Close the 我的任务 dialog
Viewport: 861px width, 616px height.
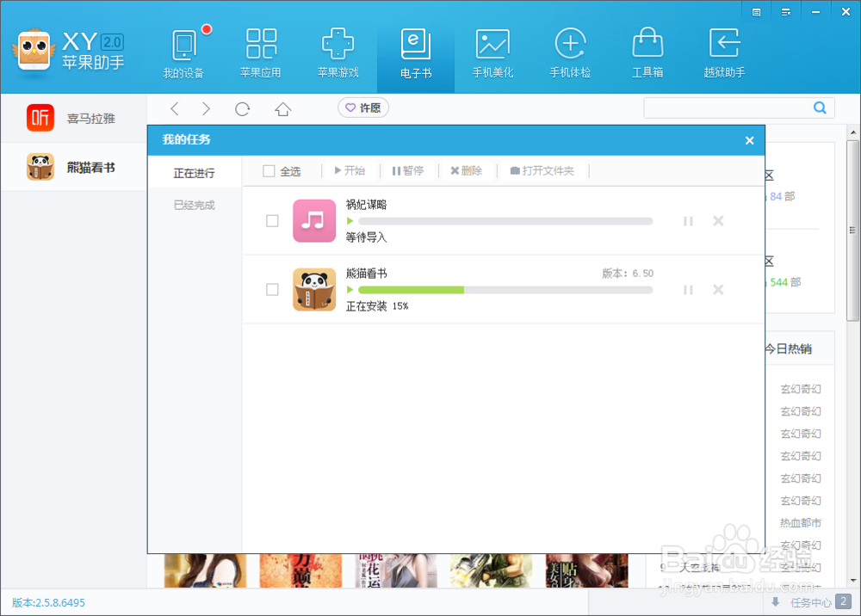click(750, 140)
